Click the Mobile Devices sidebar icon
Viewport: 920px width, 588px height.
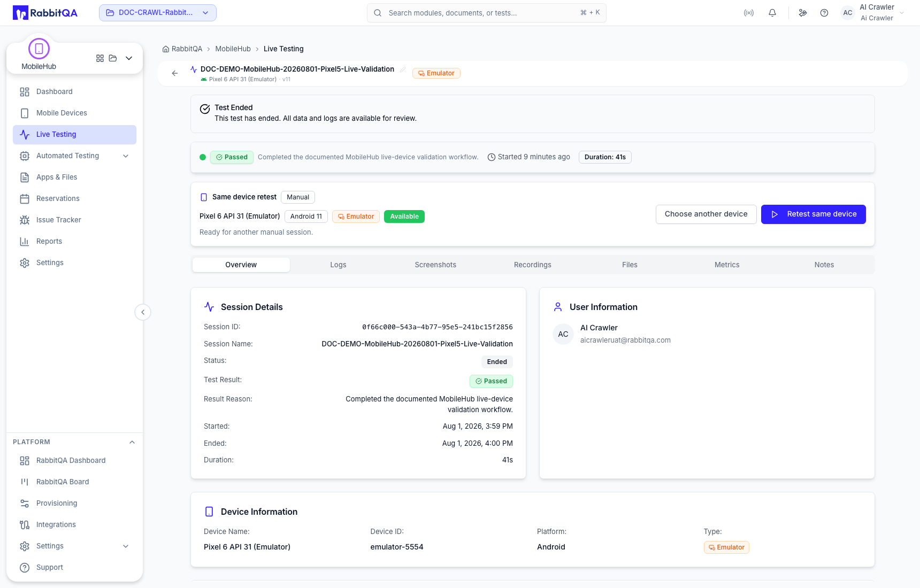[x=25, y=113]
